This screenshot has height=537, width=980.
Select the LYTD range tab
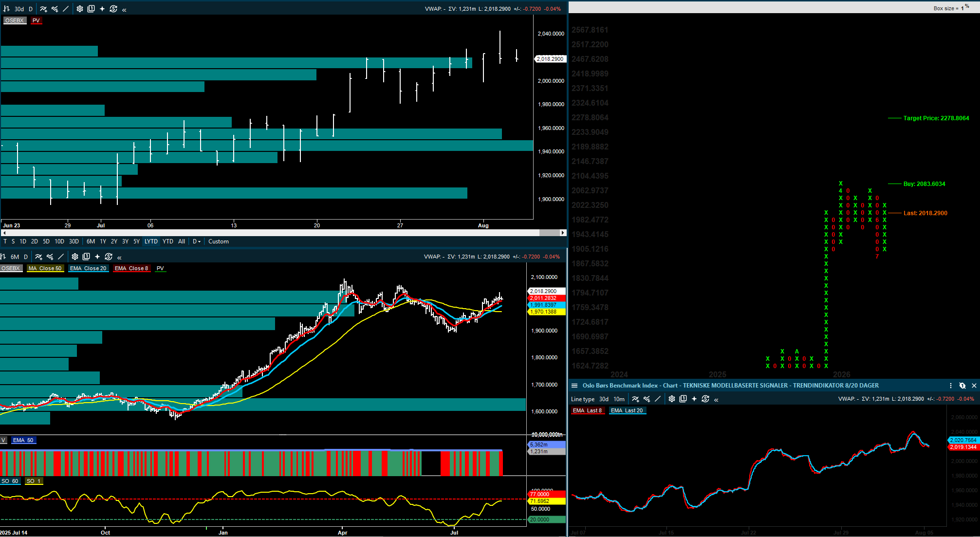(x=151, y=241)
